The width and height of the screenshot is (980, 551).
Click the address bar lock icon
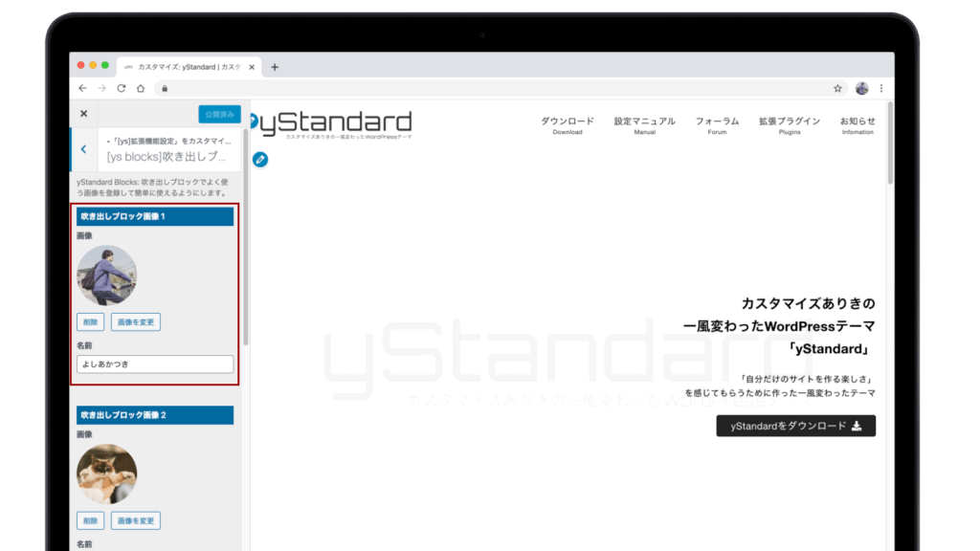165,89
